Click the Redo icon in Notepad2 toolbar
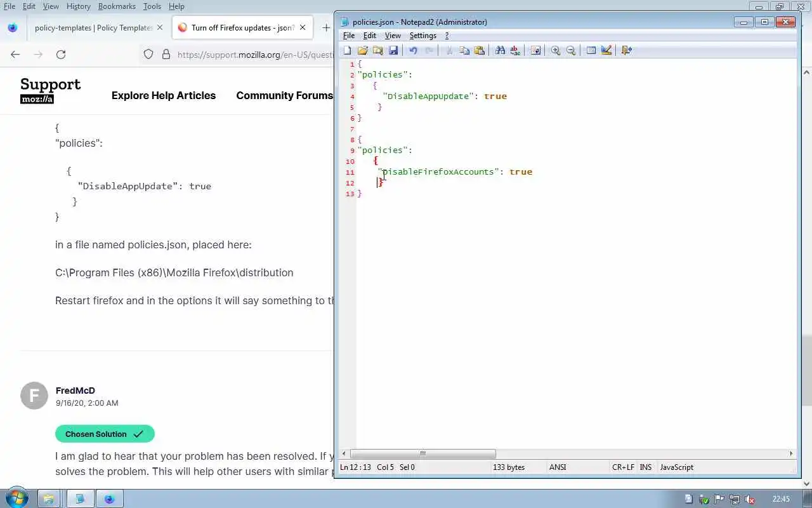812x508 pixels. tap(429, 50)
